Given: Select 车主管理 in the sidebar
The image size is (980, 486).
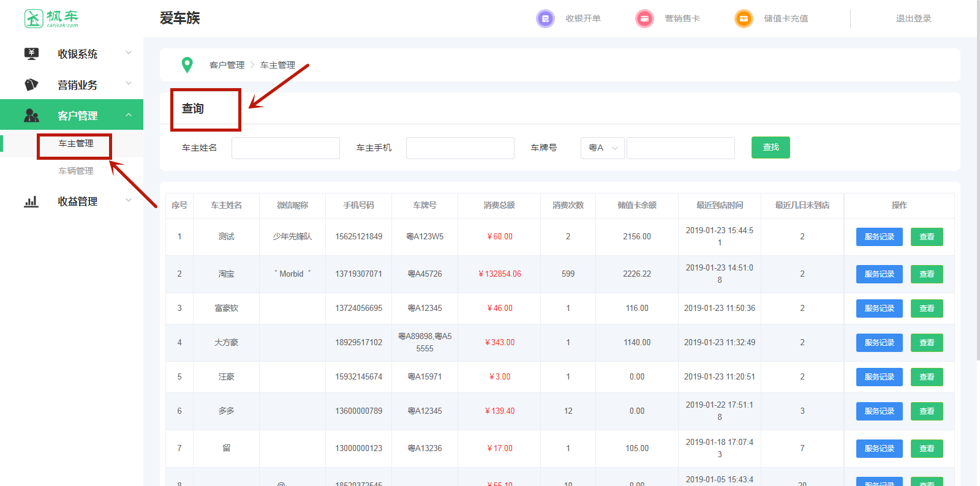Looking at the screenshot, I should point(76,144).
